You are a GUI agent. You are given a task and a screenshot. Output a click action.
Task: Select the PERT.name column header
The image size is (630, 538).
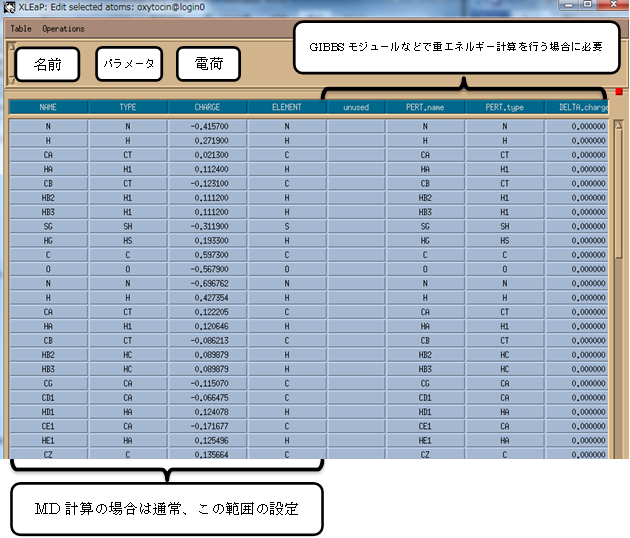pos(425,106)
